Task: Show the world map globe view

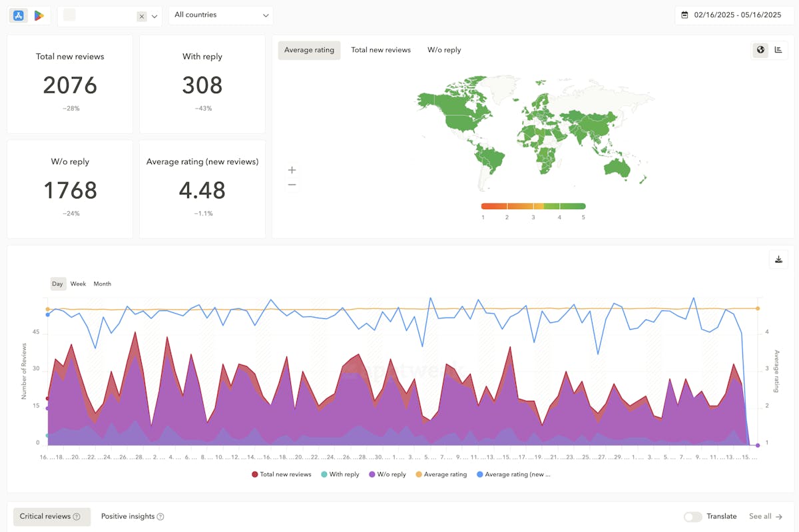Action: [x=760, y=50]
